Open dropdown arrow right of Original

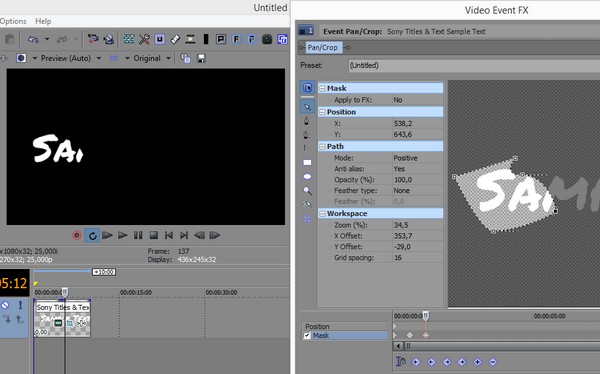coord(168,58)
